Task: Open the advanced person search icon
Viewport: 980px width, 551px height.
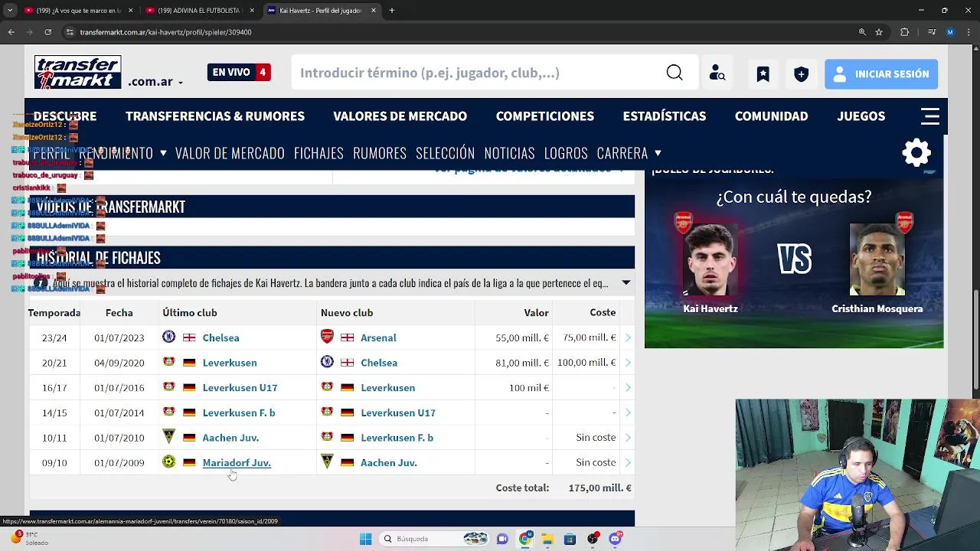Action: (x=717, y=73)
